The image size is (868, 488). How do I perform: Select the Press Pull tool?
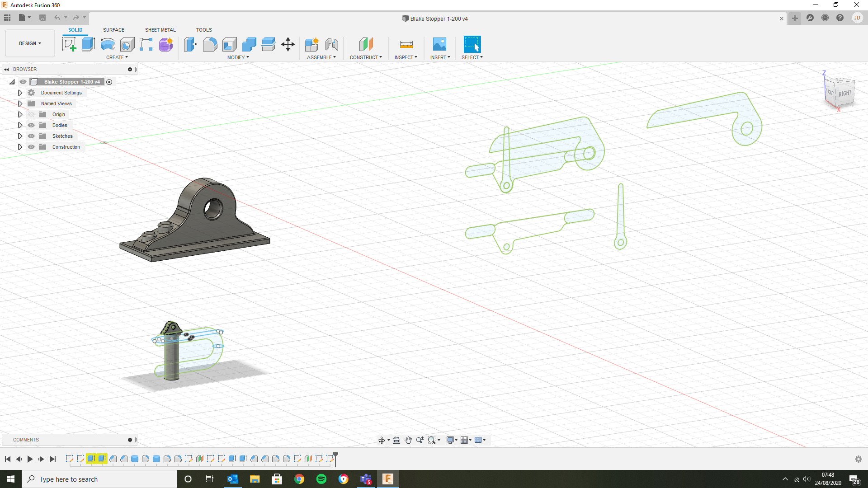190,44
